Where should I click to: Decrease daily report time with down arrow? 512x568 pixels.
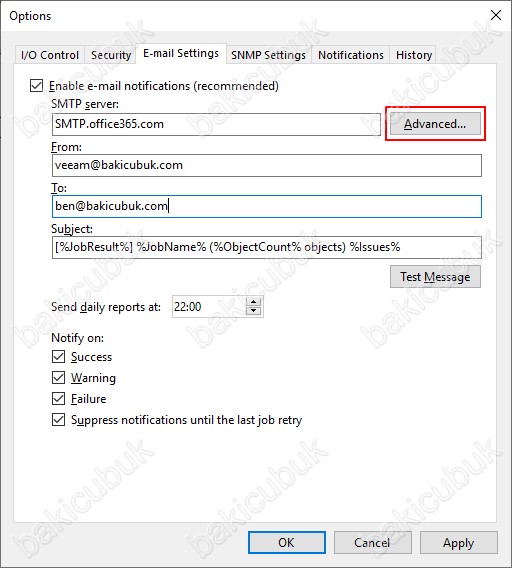[x=254, y=311]
